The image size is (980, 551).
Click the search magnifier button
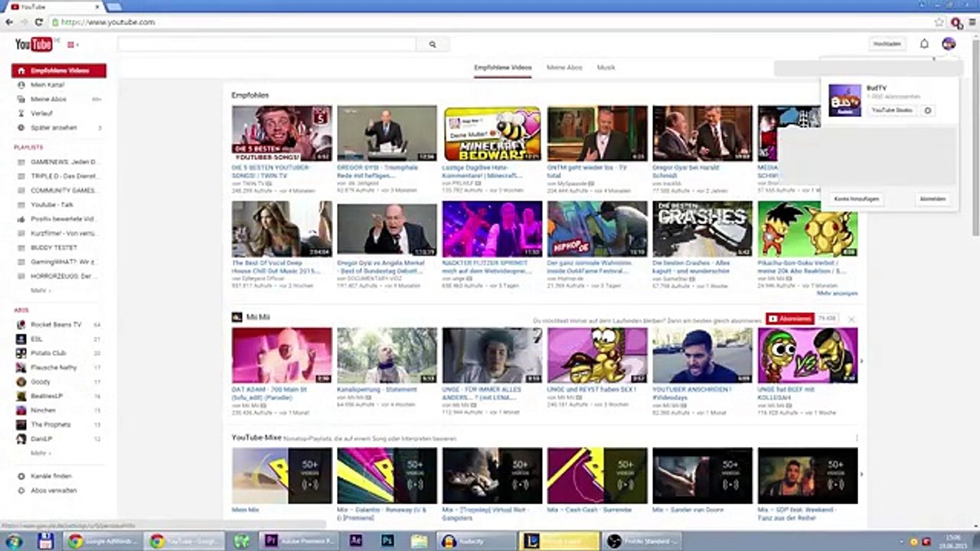432,44
